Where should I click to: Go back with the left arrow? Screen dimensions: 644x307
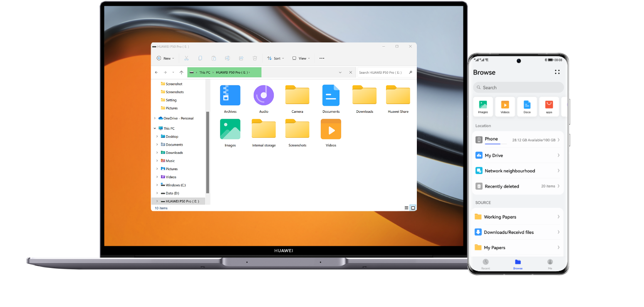click(156, 72)
